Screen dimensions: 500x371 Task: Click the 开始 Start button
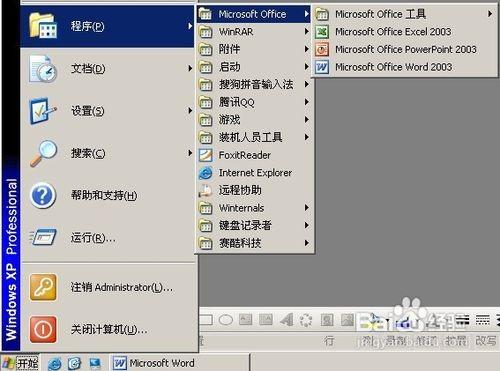click(x=21, y=363)
